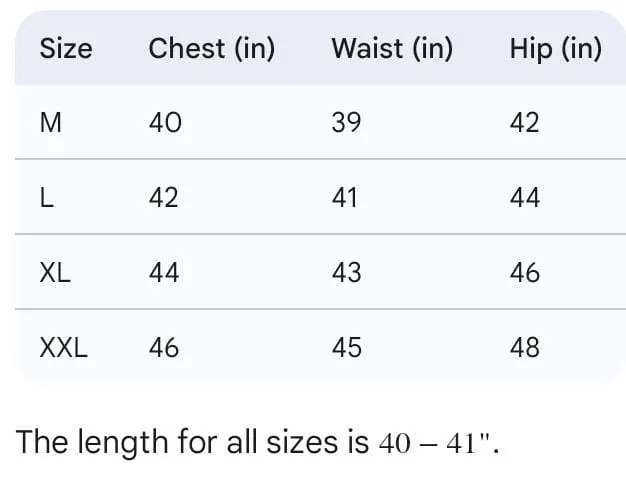Click hip value 42 for size M

[x=524, y=123]
